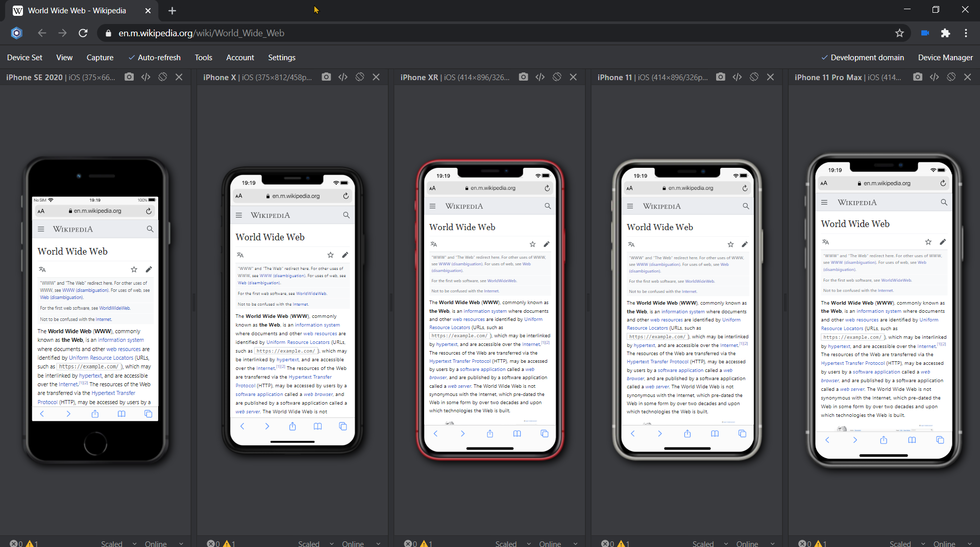Click the camera icon in the address bar
The image size is (980, 547).
point(924,33)
